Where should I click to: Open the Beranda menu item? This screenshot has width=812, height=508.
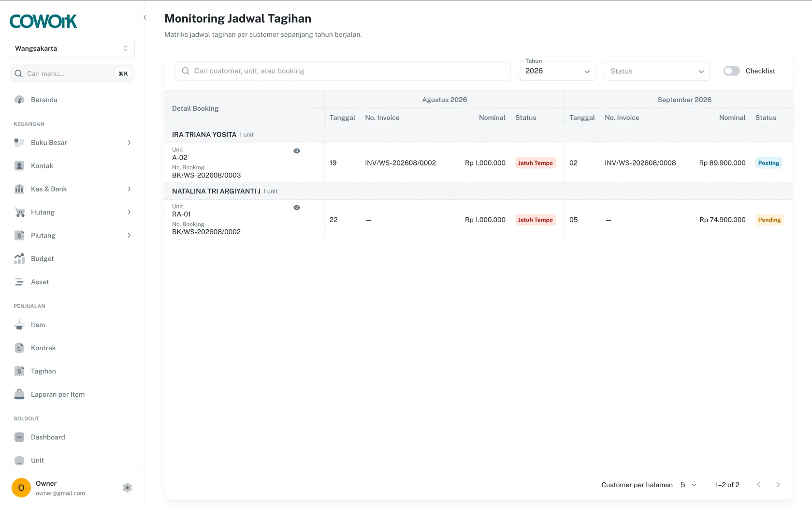coord(72,100)
